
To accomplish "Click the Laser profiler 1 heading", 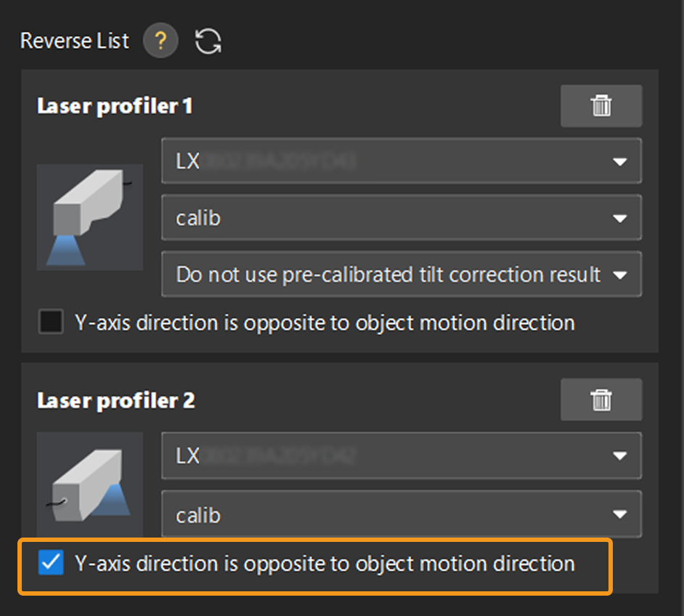I will (x=115, y=106).
